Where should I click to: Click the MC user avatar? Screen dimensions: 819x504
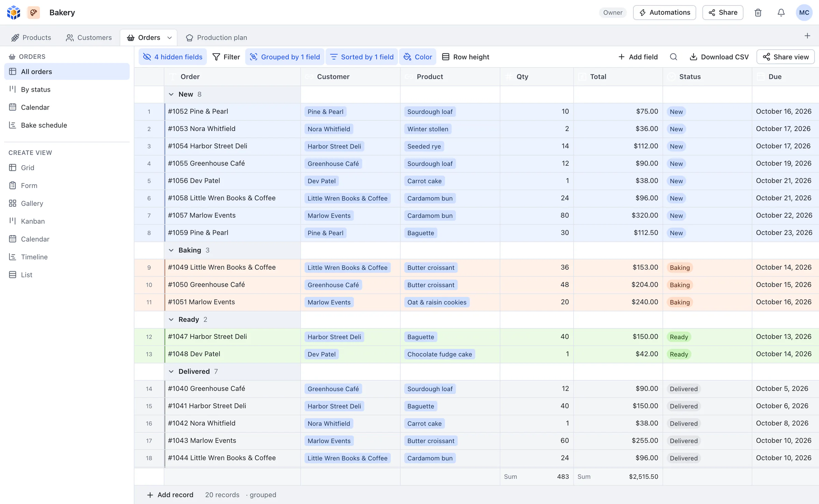pos(804,13)
